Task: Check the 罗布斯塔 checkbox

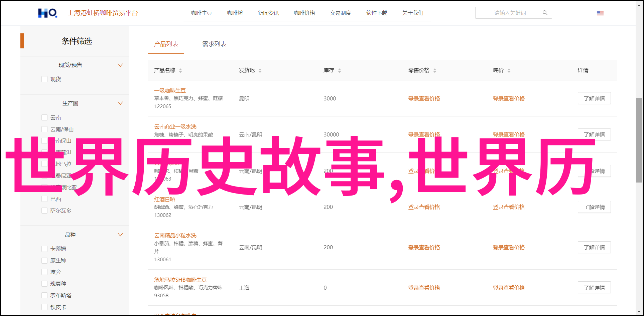Action: pyautogui.click(x=44, y=295)
